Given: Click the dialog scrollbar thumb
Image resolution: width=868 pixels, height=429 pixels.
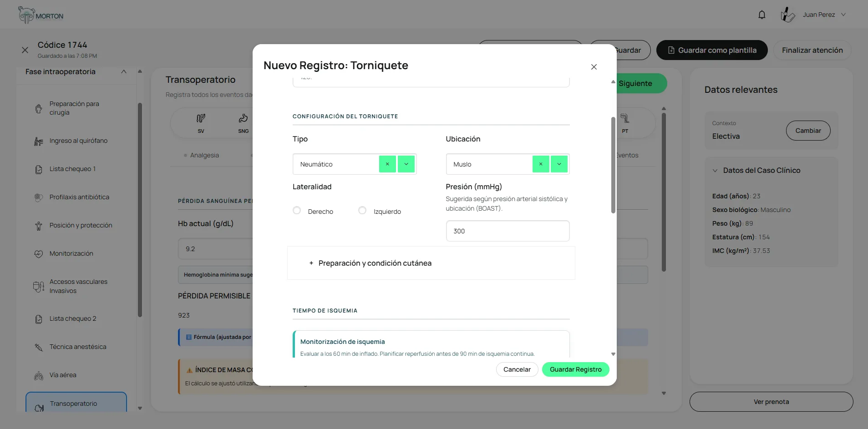Looking at the screenshot, I should (613, 165).
